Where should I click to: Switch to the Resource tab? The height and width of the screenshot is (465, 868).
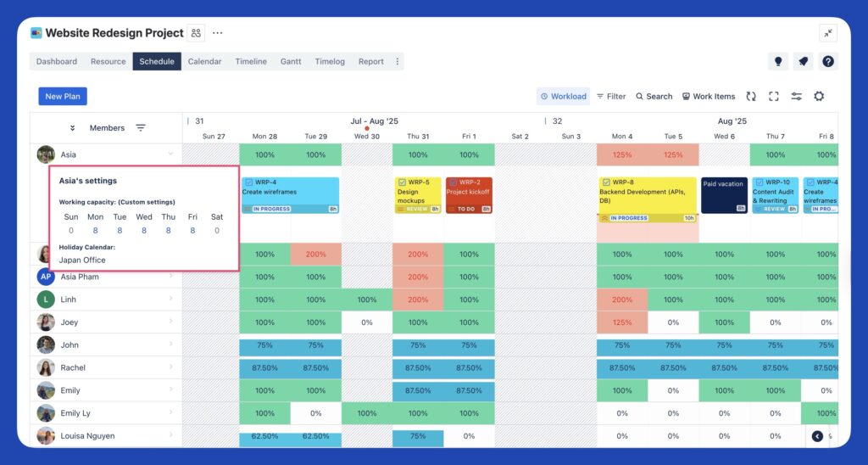pos(108,62)
